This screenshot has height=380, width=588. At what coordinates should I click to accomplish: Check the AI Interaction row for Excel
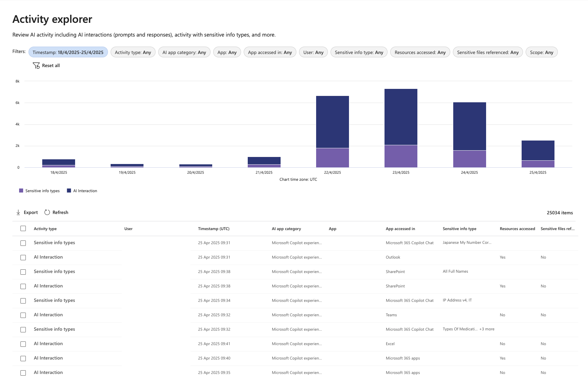click(x=23, y=344)
